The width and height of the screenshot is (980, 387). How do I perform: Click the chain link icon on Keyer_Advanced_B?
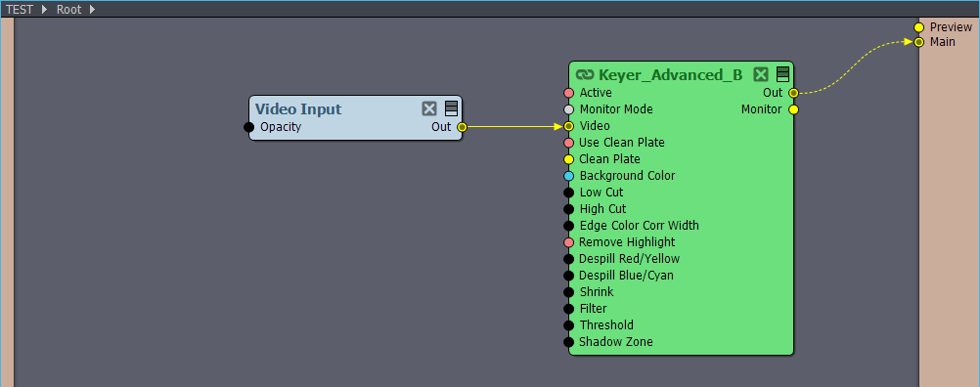click(584, 75)
